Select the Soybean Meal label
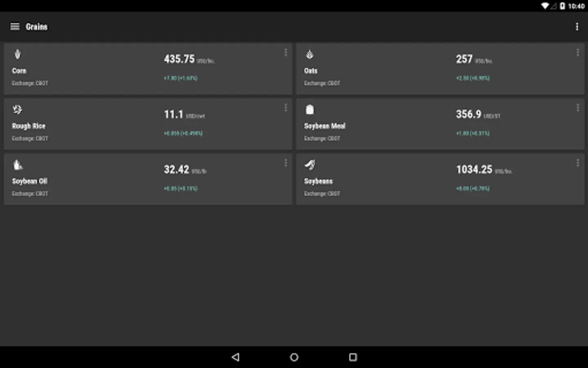The width and height of the screenshot is (588, 368). [x=325, y=126]
